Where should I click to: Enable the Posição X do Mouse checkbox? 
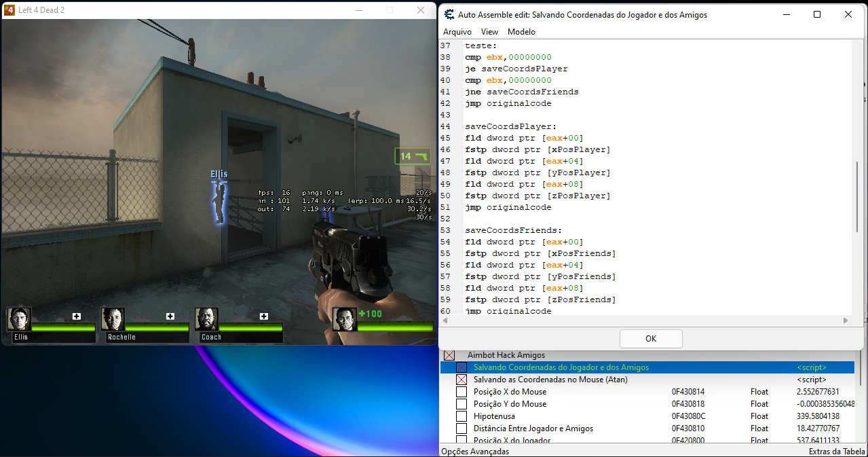tap(461, 392)
